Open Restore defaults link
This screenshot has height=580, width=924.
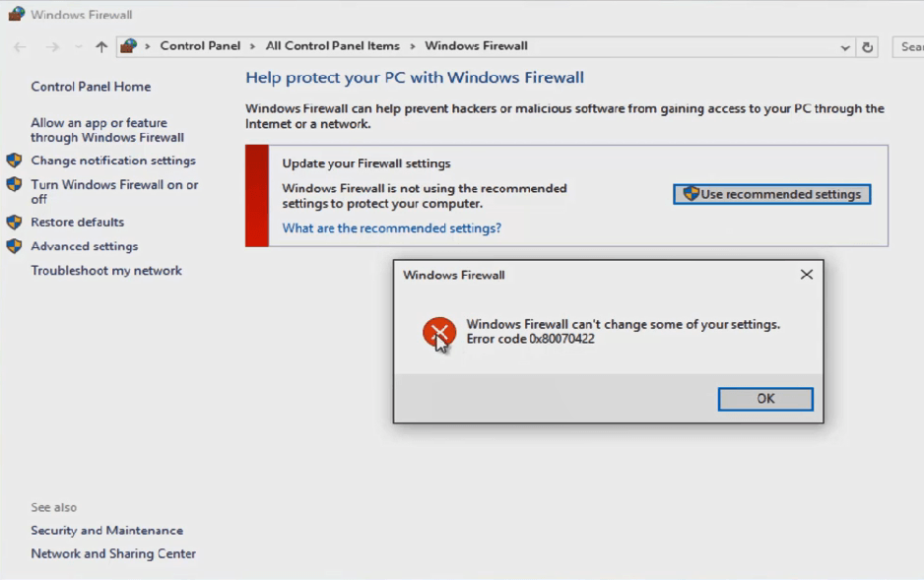tap(77, 222)
